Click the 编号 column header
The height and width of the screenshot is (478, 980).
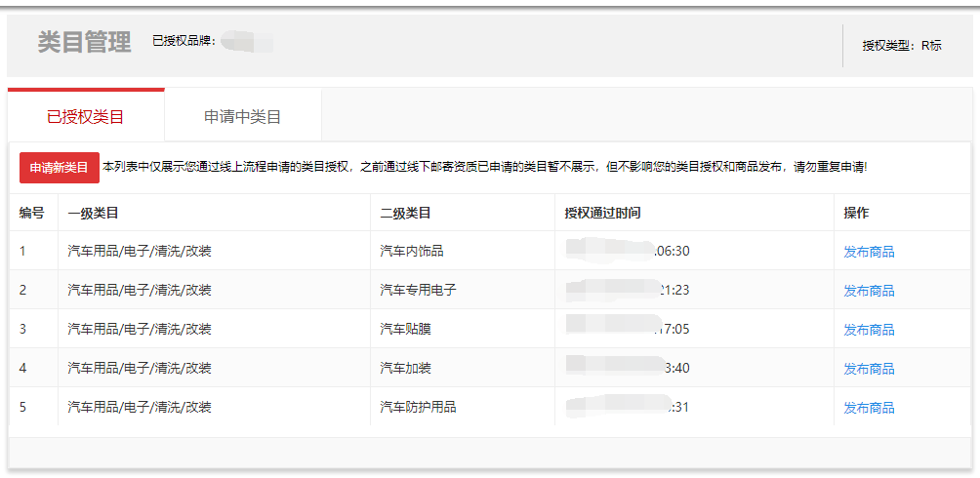[32, 214]
